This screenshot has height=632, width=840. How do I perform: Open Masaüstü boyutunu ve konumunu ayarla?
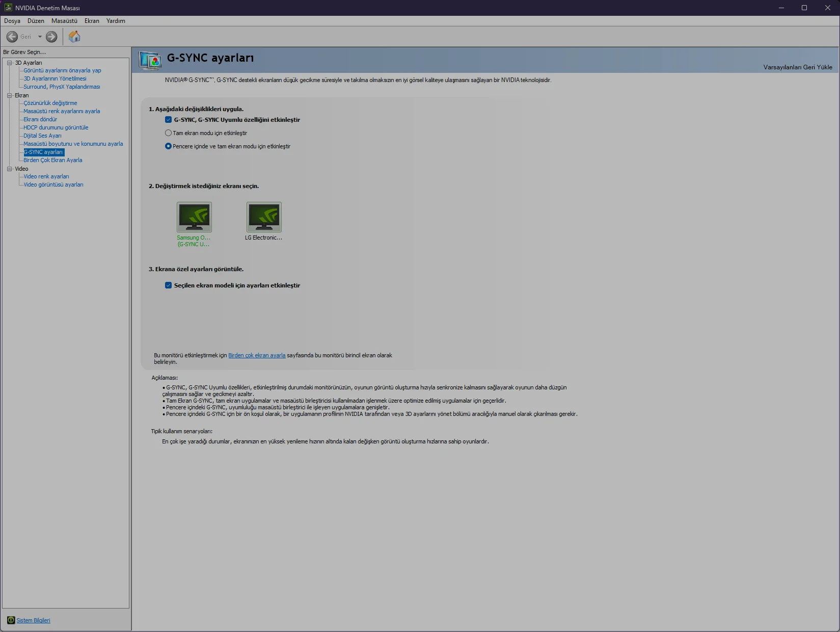(73, 144)
